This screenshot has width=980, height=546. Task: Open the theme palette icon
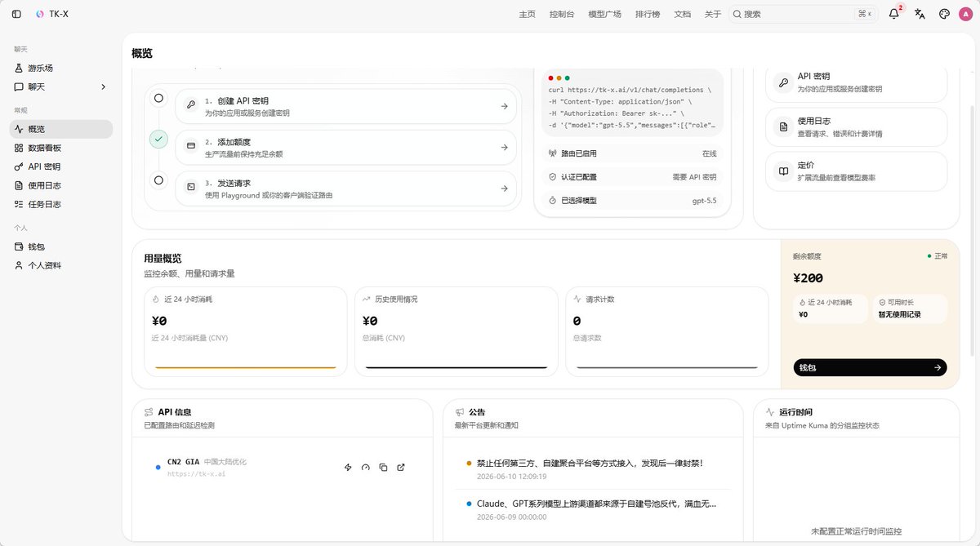tap(944, 14)
